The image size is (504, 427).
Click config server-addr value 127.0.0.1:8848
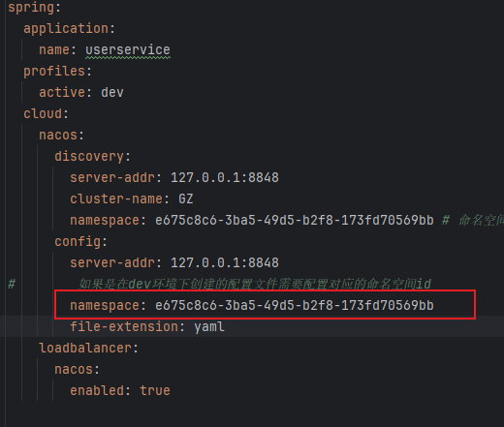(225, 262)
